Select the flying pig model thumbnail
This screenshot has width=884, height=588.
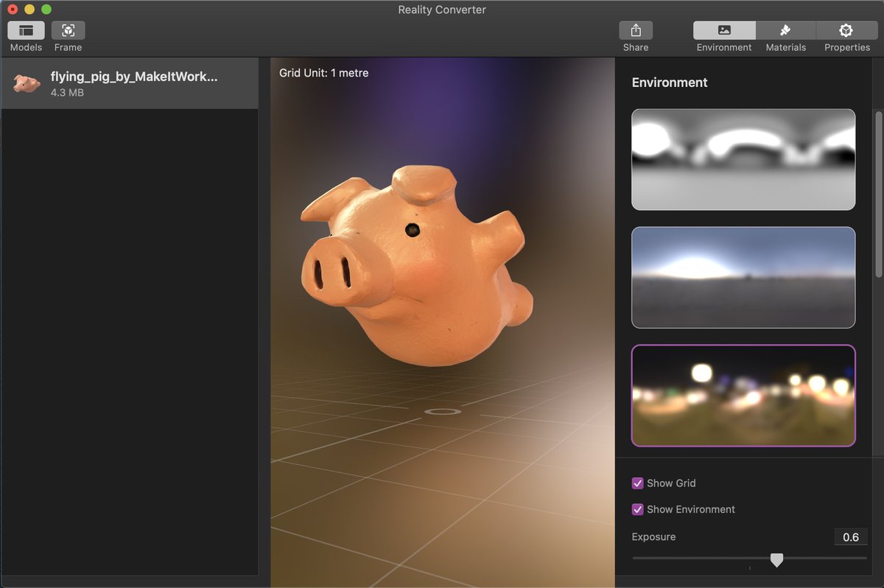27,84
